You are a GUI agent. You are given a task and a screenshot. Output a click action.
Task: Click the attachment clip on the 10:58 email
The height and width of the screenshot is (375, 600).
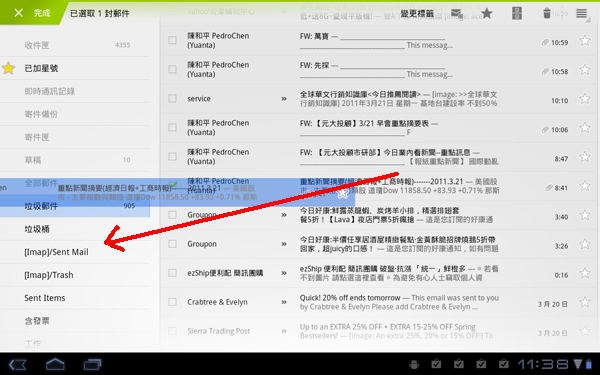coord(545,72)
